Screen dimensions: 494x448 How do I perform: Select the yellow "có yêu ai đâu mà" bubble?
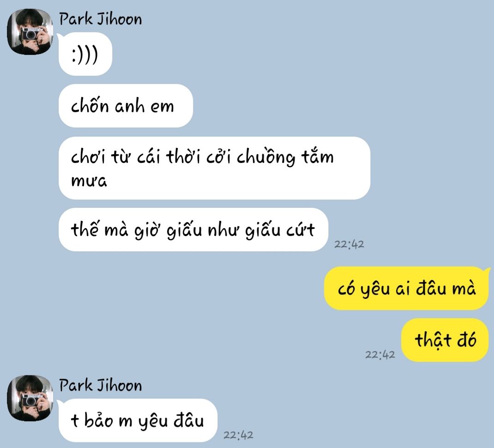pyautogui.click(x=407, y=288)
